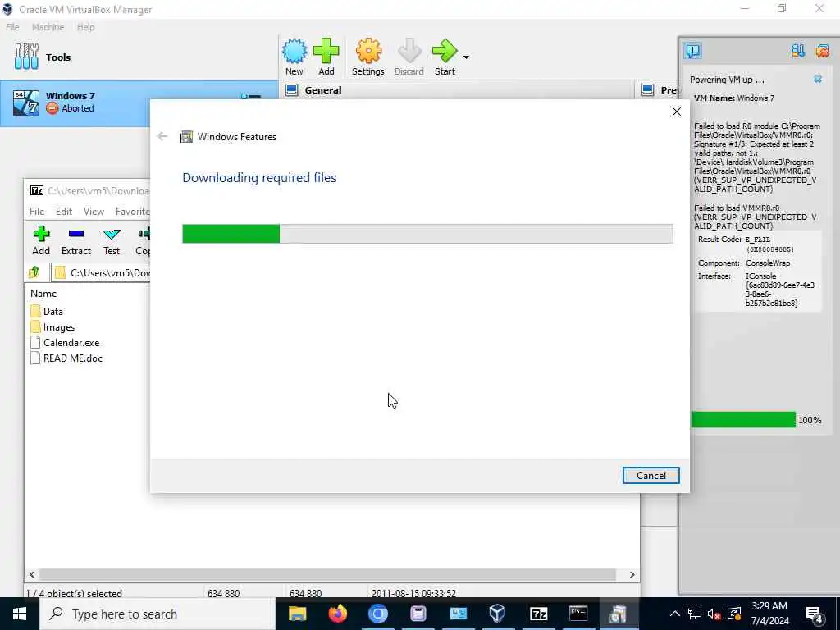
Task: Click the right scroll arrow in 7-Zip
Action: pos(632,574)
